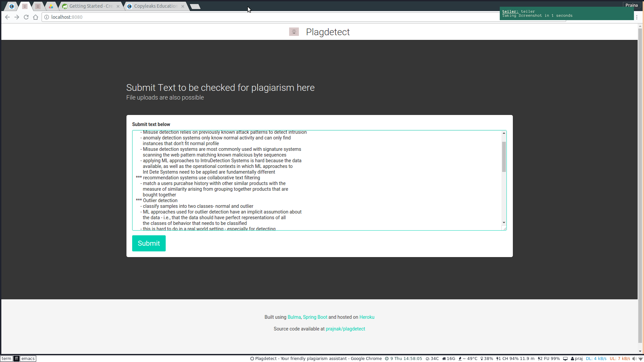The width and height of the screenshot is (644, 362).
Task: Close the Copyleaks Education tab
Action: point(183,6)
